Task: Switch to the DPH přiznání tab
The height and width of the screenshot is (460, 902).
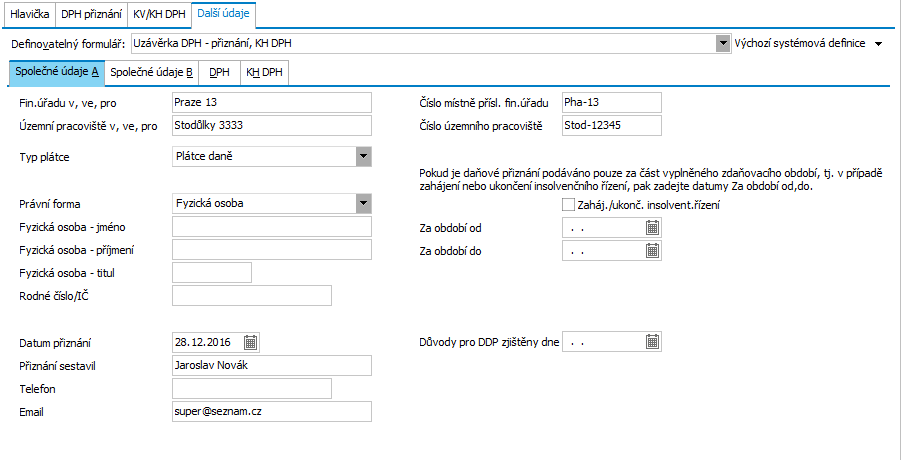Action: [x=90, y=14]
